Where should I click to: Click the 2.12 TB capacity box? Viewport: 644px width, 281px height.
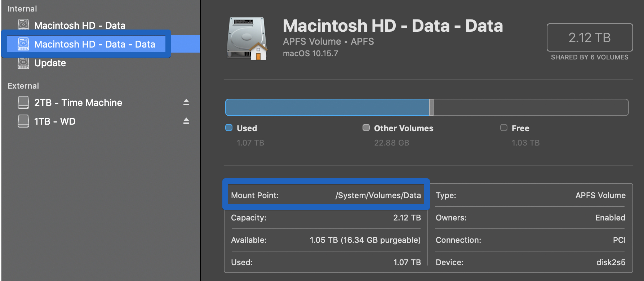tap(590, 37)
